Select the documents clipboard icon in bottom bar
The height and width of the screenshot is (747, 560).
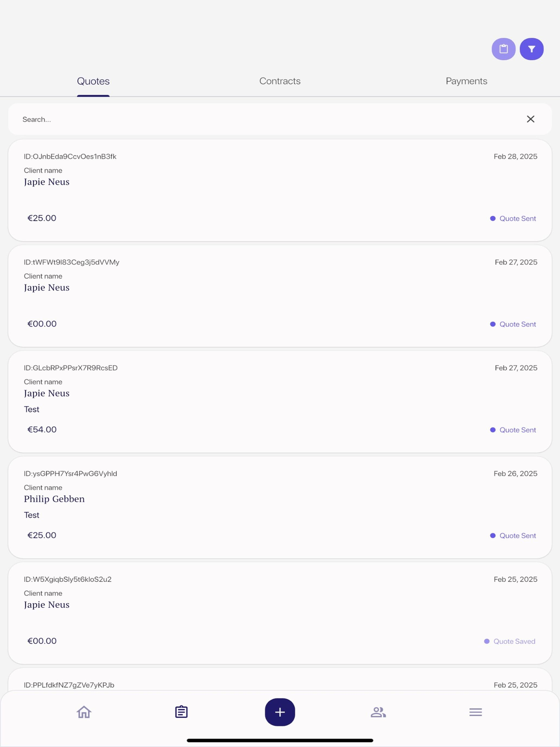[x=181, y=712]
